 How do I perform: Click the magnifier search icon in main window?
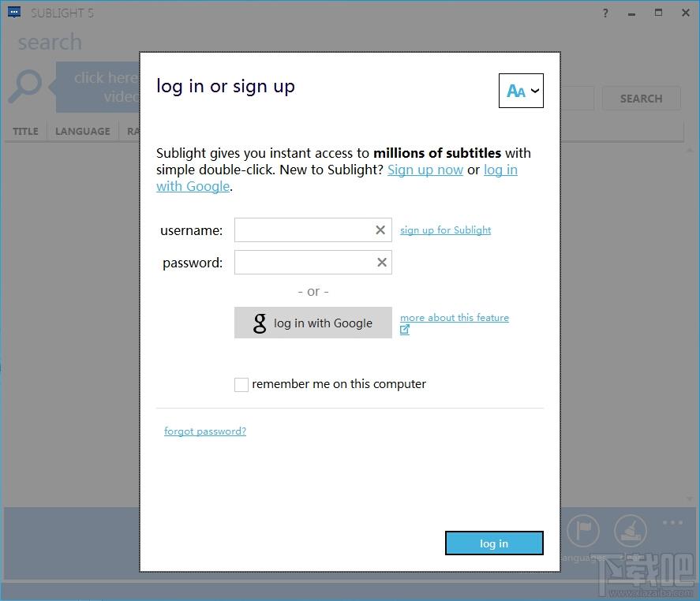pos(25,86)
